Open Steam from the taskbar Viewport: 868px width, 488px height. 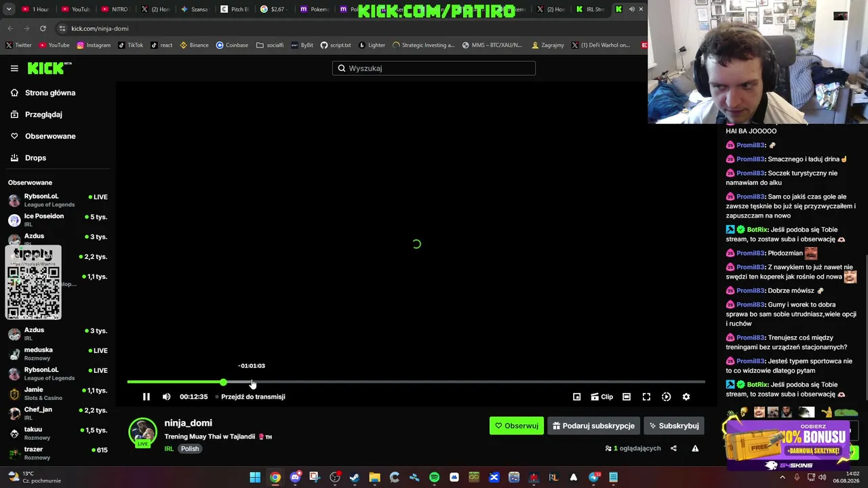click(x=355, y=478)
